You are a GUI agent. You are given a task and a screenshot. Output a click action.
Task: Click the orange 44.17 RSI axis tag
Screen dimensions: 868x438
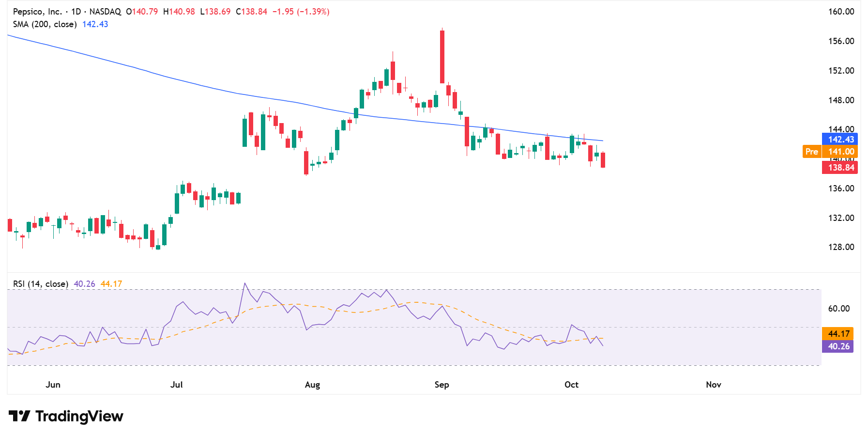[x=838, y=334]
